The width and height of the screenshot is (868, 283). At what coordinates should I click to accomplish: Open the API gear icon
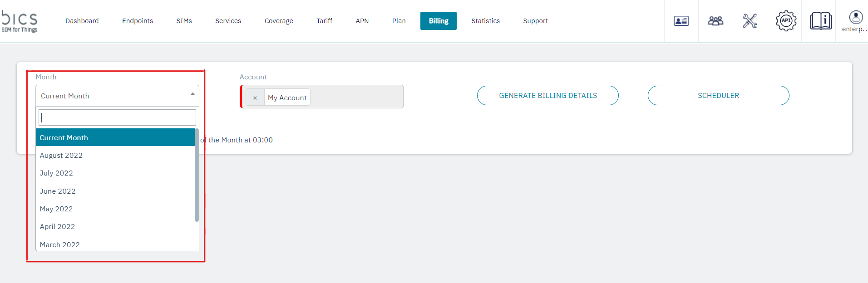pyautogui.click(x=786, y=21)
